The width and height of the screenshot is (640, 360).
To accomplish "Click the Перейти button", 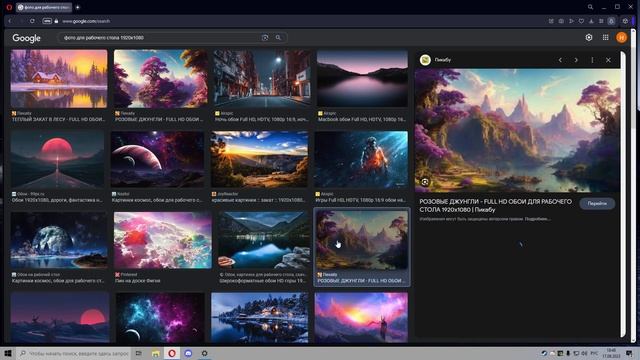I will click(597, 203).
